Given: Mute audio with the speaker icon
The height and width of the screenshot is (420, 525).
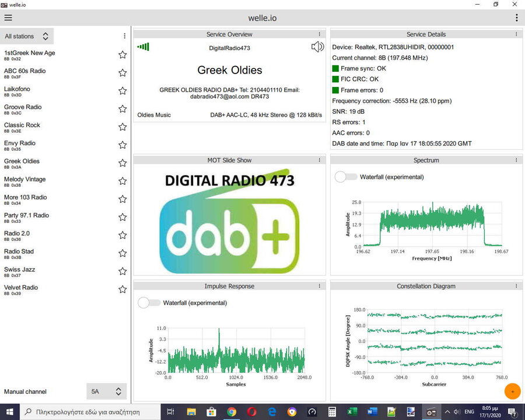Looking at the screenshot, I should pyautogui.click(x=317, y=47).
